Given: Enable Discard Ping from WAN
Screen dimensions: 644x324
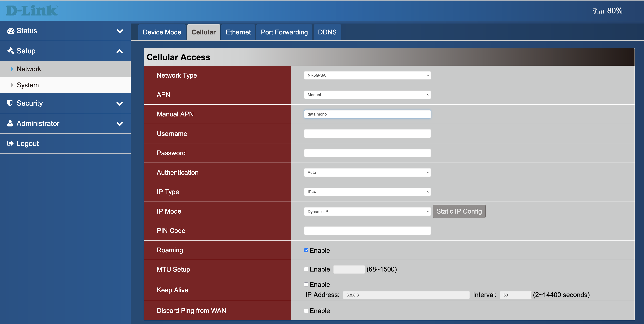Looking at the screenshot, I should (x=306, y=311).
